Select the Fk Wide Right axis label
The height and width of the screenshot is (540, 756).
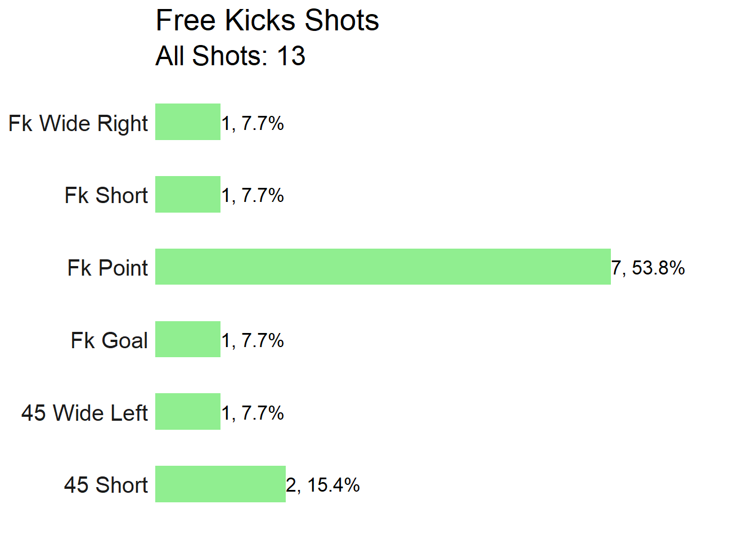coord(78,124)
